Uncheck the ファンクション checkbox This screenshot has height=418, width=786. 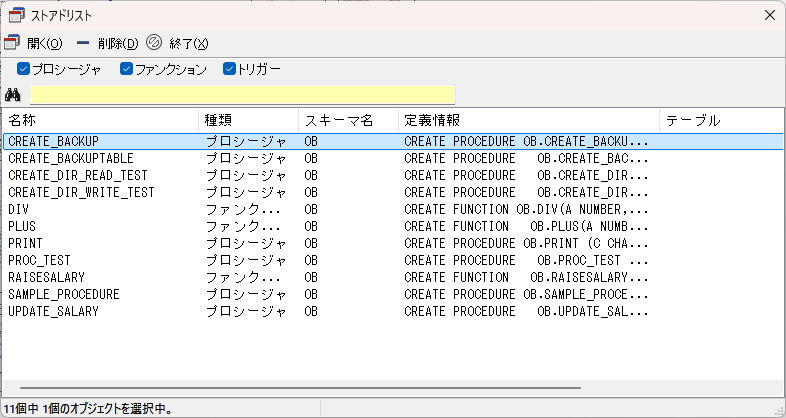(x=126, y=69)
